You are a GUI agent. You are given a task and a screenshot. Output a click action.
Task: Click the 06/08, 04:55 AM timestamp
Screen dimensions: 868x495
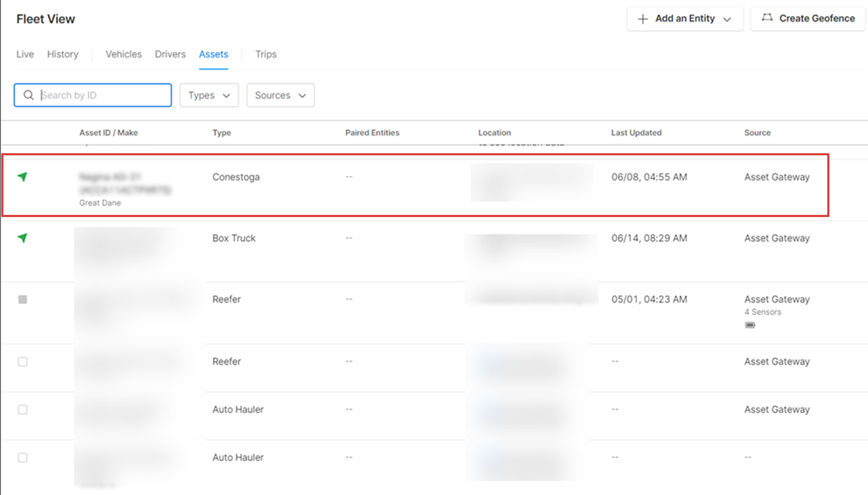[649, 177]
